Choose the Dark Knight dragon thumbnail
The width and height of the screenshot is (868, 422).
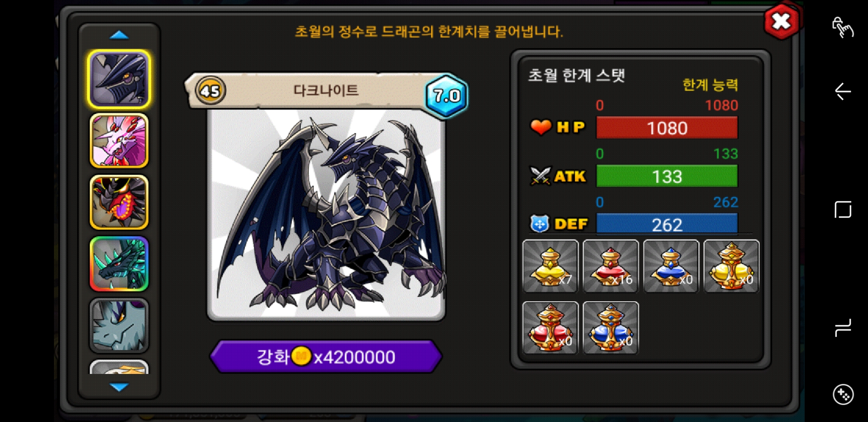pos(119,79)
